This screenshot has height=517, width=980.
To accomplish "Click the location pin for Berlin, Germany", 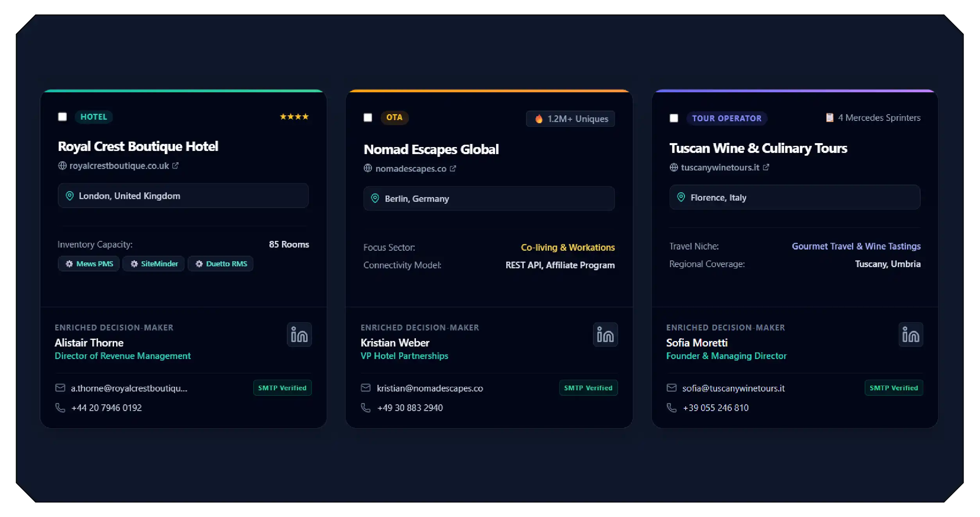I will tap(375, 199).
